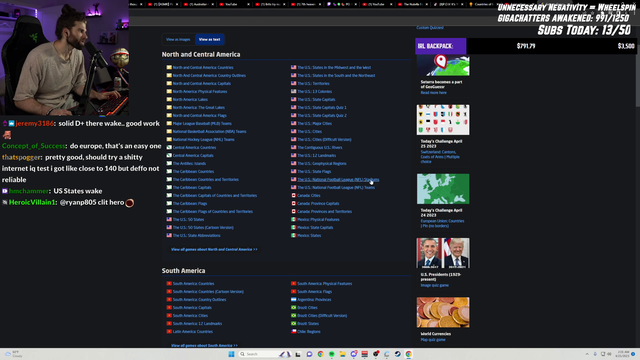Viewport: 640px width, 360px height.
Task: Open the active Chrome window in taskbar
Action: pos(409,354)
